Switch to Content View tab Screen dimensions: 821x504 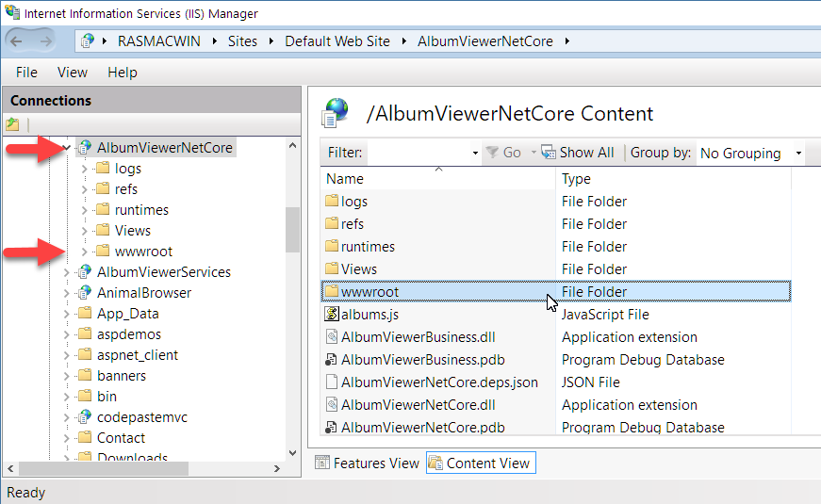point(481,463)
